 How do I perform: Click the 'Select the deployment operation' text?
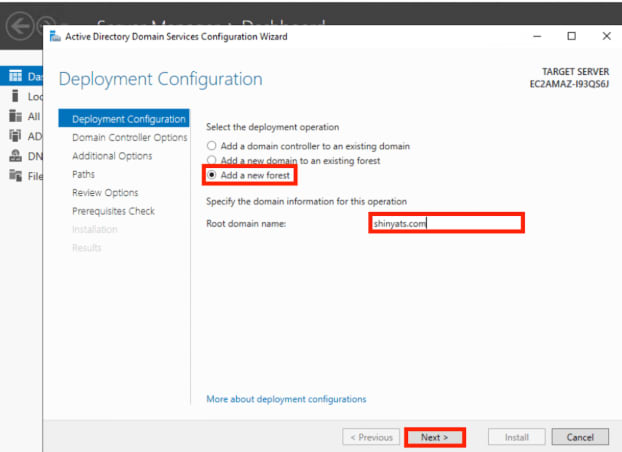pyautogui.click(x=273, y=127)
